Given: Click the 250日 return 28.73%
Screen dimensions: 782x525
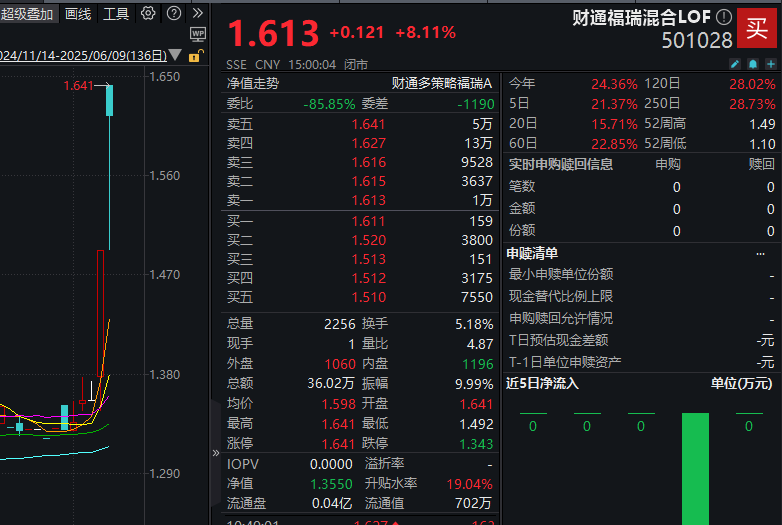Looking at the screenshot, I should click(x=752, y=104).
